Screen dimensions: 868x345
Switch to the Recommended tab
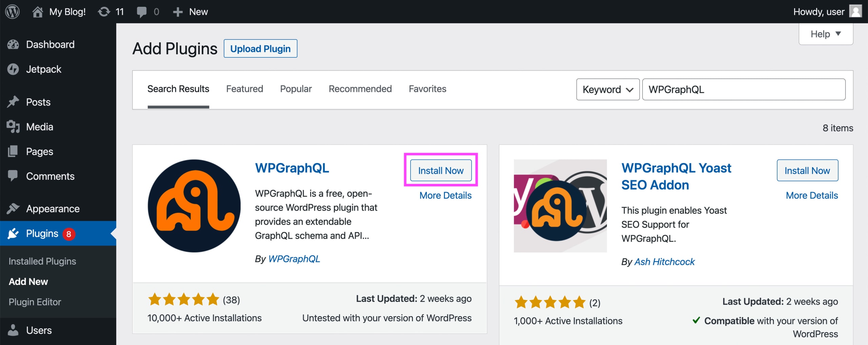[360, 89]
